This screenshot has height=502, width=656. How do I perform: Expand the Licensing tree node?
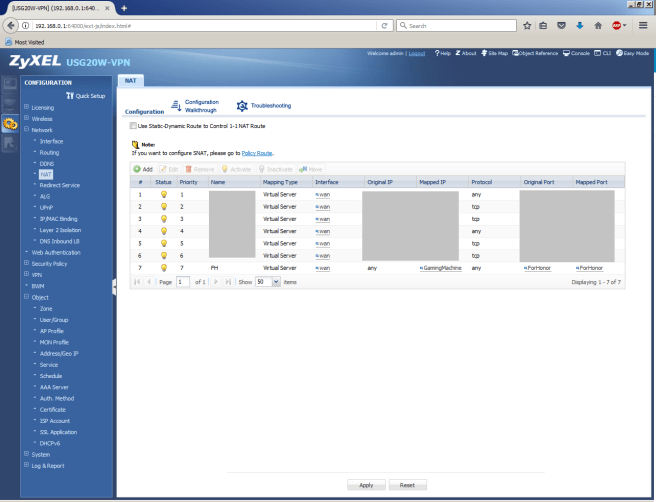(x=26, y=107)
